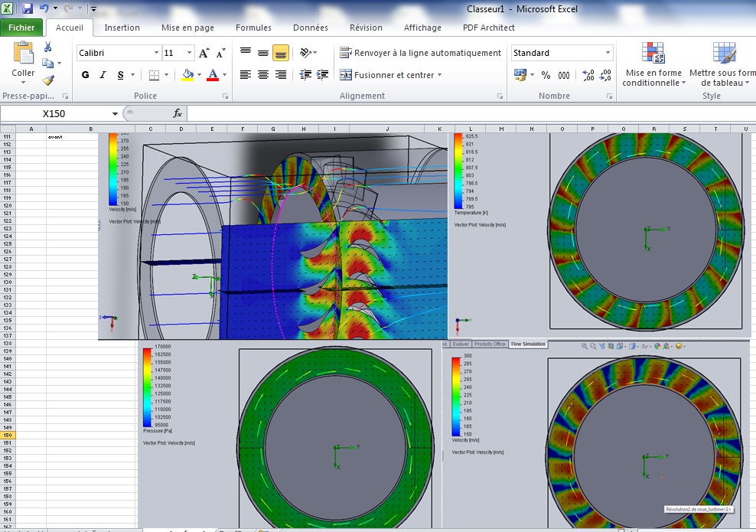Click Renvoyer à la ligne automatiquement

420,53
